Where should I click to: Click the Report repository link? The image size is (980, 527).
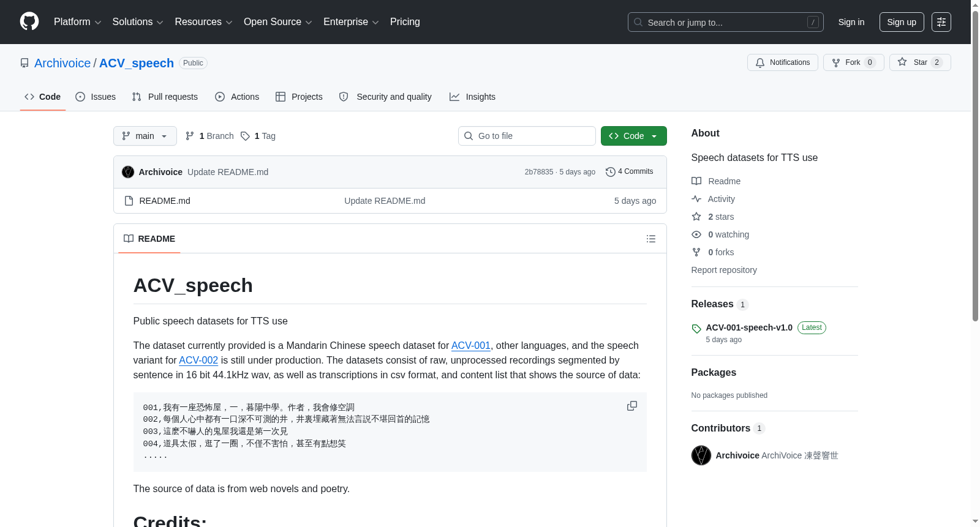click(724, 270)
